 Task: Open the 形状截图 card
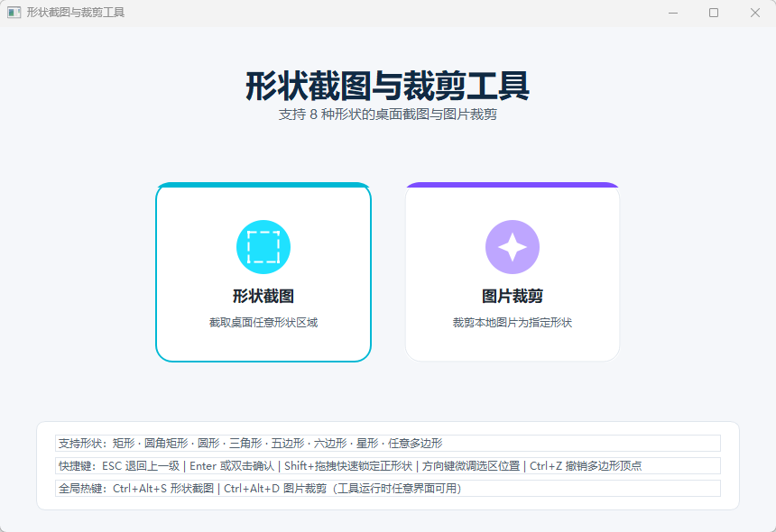263,272
